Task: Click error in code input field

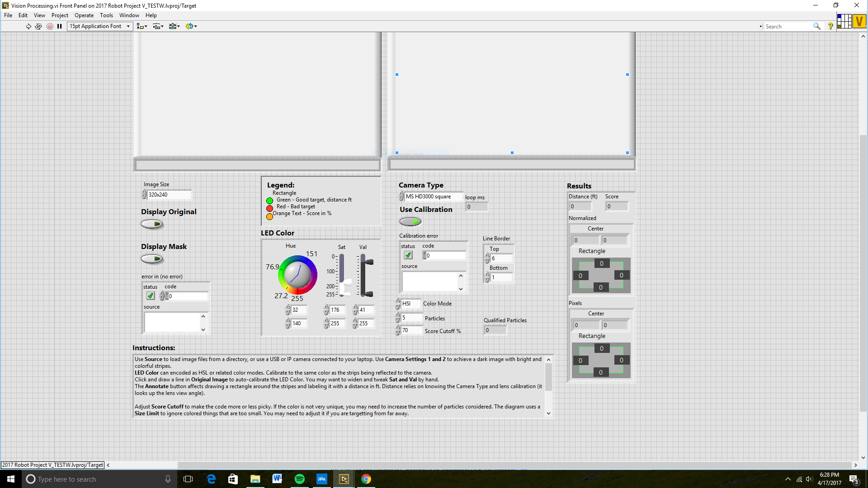Action: [188, 296]
